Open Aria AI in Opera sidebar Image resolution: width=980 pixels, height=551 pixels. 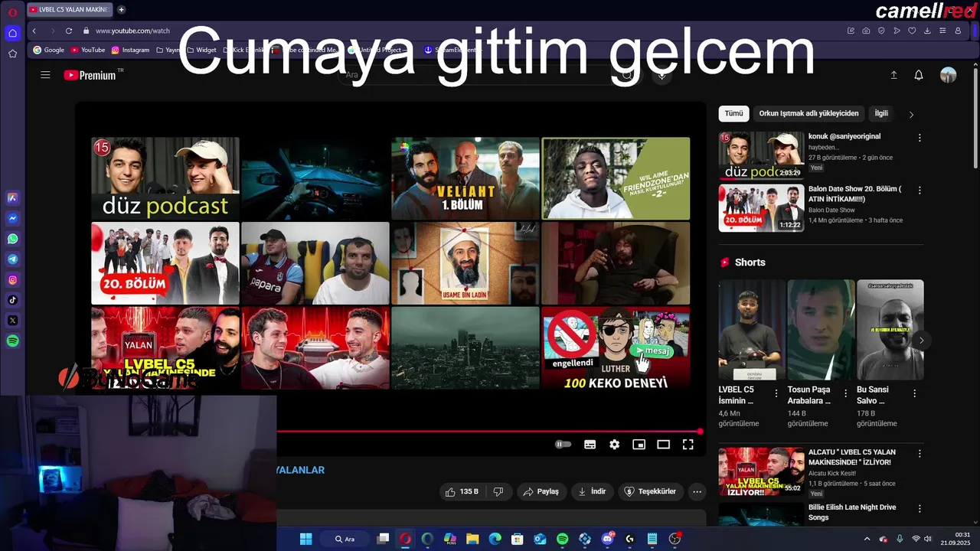point(12,197)
